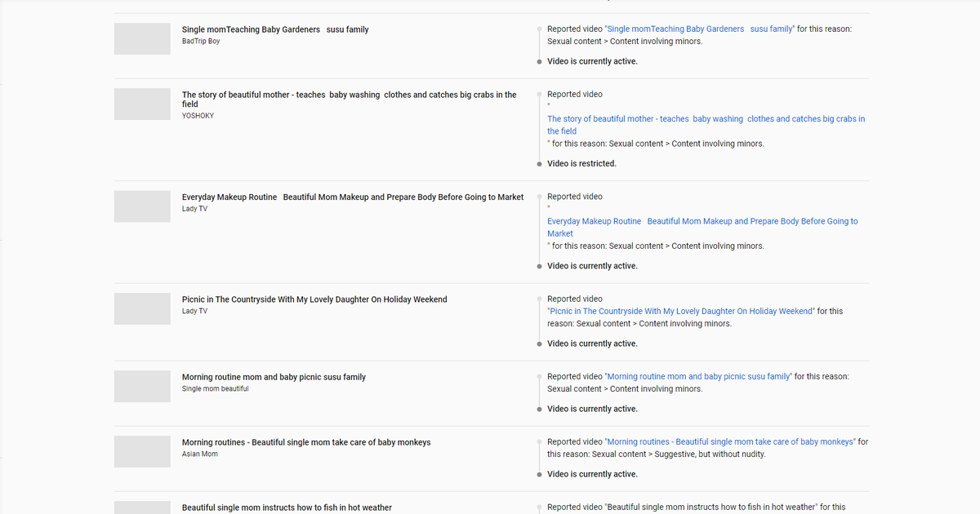Open thumbnail of Picnic in The Countryside video

coord(142,309)
